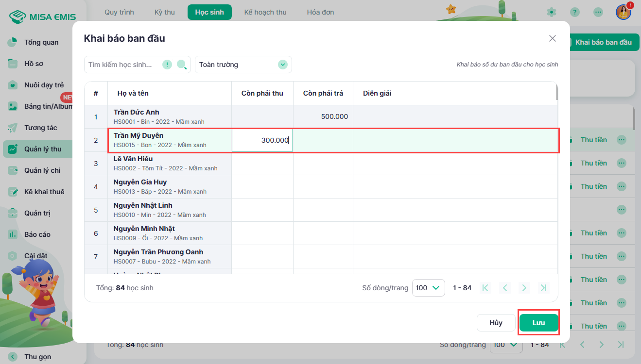
Task: Expand the Toàn trường dropdown
Action: tap(282, 65)
